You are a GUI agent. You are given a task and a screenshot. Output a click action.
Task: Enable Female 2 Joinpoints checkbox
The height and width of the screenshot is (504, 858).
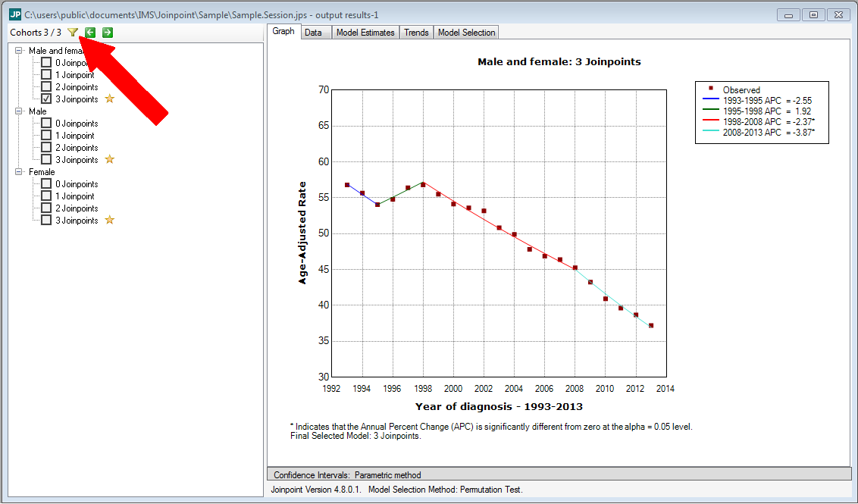(46, 208)
